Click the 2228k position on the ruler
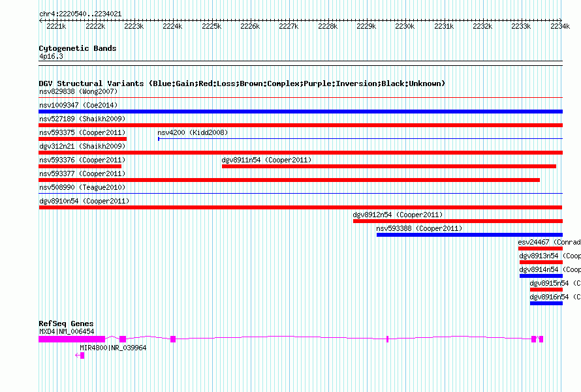The width and height of the screenshot is (581, 392). point(327,26)
